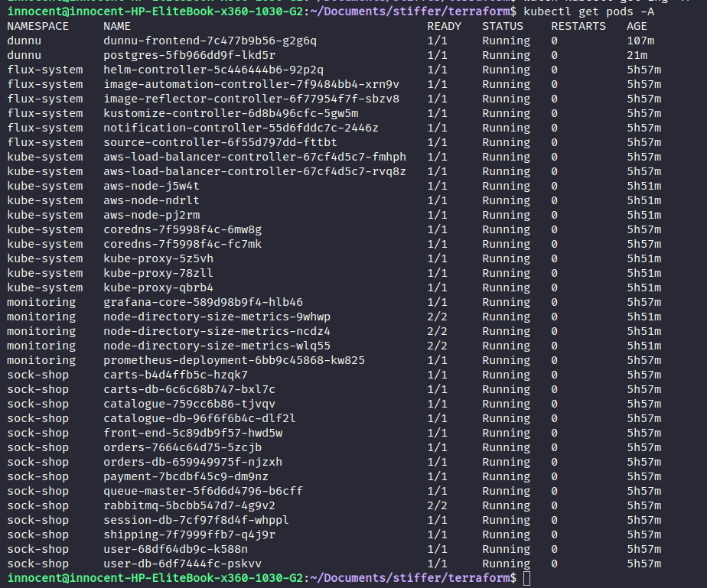Select catalogue-759cc6b86-tjvqv pod name

pos(190,404)
